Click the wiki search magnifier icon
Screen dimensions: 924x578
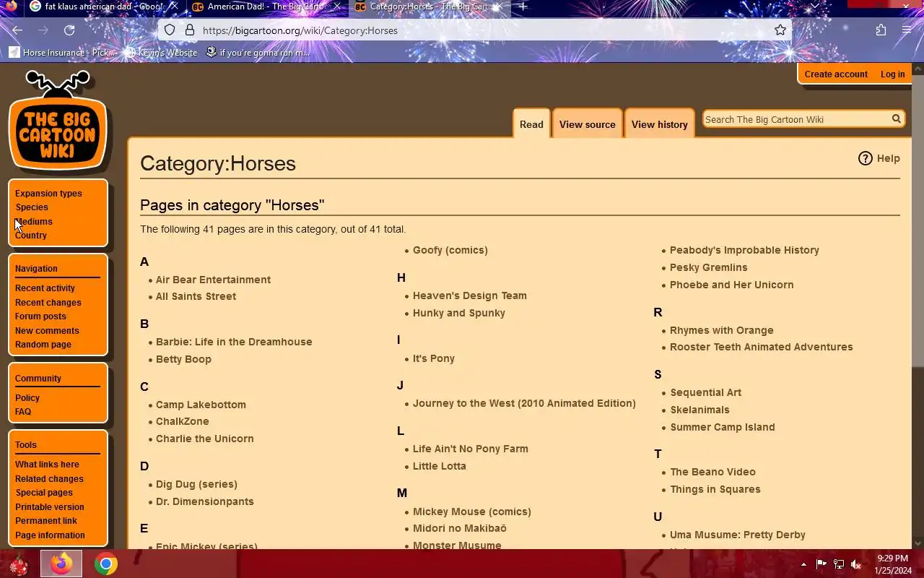tap(896, 119)
